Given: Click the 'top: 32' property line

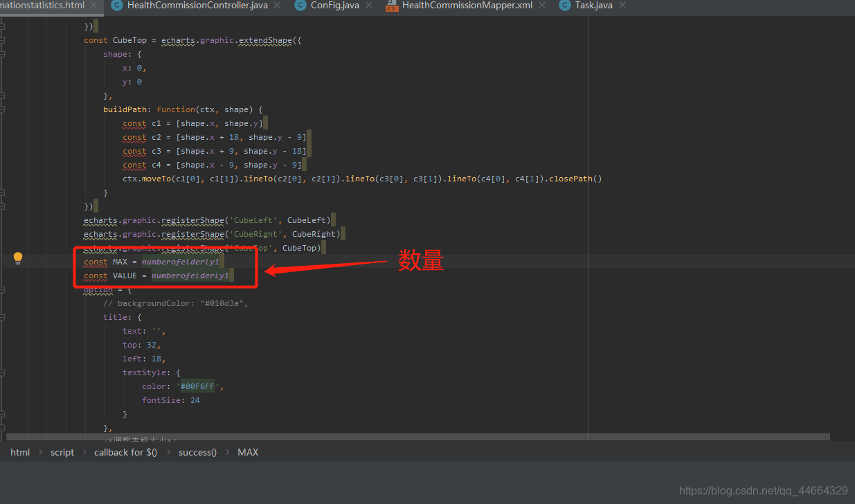Looking at the screenshot, I should coord(142,345).
